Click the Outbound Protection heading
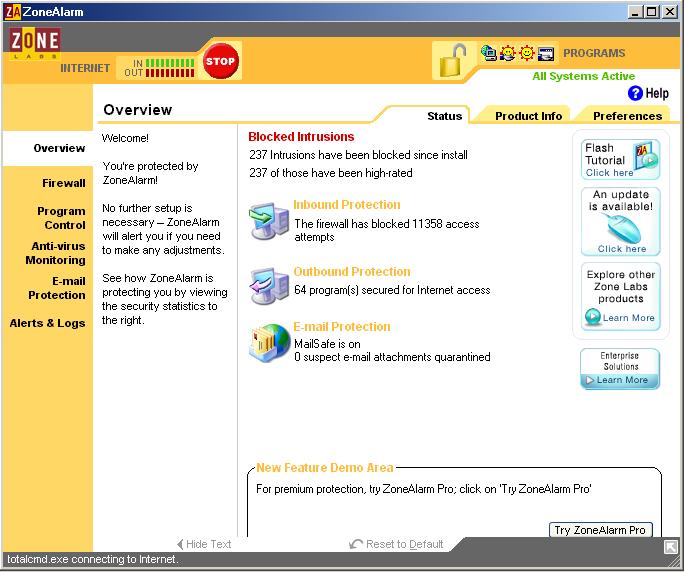Image resolution: width=684 pixels, height=573 pixels. (x=352, y=271)
